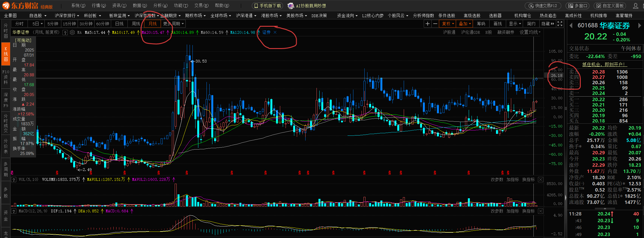This screenshot has width=644, height=238.
Task: Click 手机版下载 mobile download button
Action: (x=267, y=6)
